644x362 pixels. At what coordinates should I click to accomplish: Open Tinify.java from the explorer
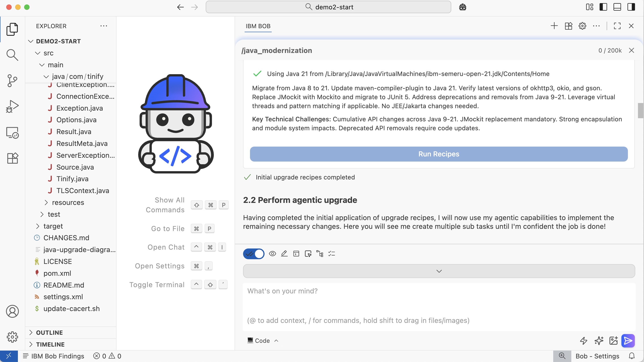click(x=72, y=179)
